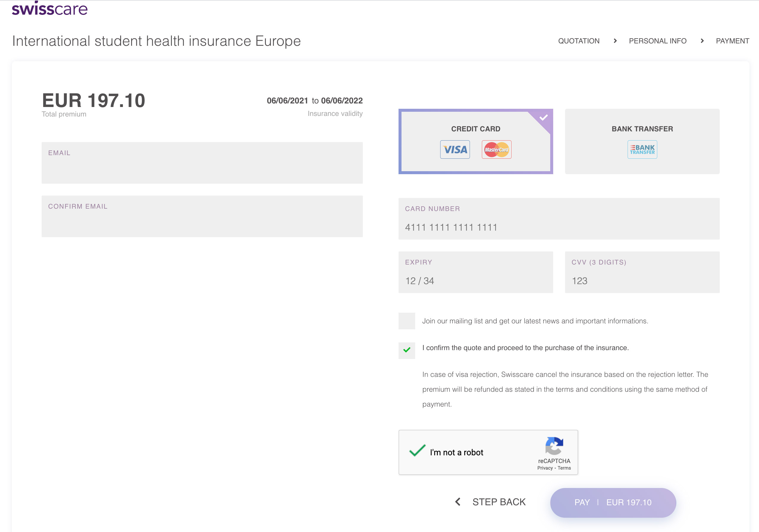The image size is (759, 532).
Task: Go to the Personal Info step
Action: click(x=658, y=41)
